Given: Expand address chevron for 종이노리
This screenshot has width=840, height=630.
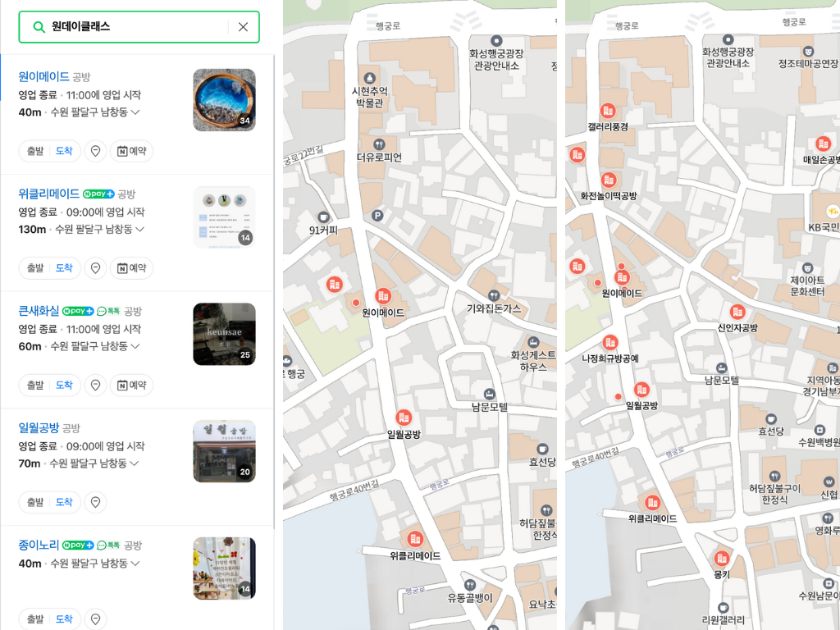Looking at the screenshot, I should coord(135,564).
